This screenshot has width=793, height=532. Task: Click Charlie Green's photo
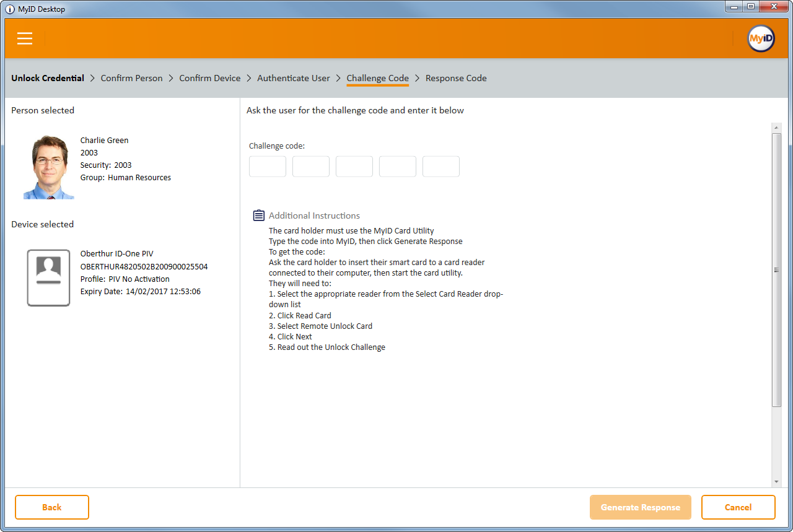coord(49,167)
